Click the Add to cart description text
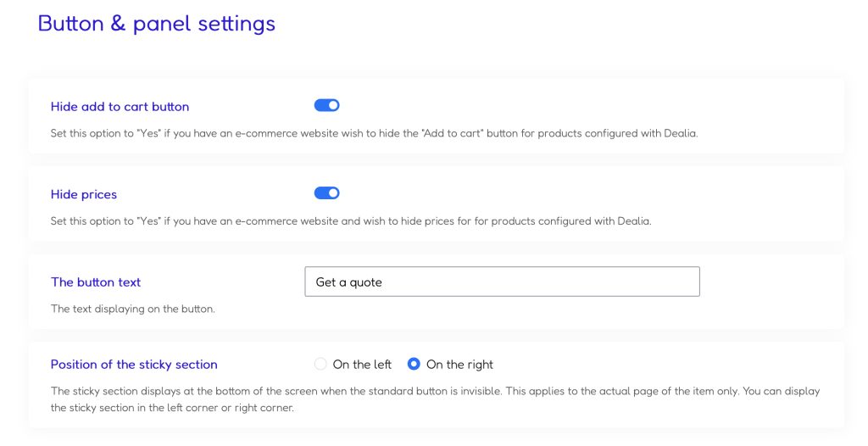 tap(374, 133)
